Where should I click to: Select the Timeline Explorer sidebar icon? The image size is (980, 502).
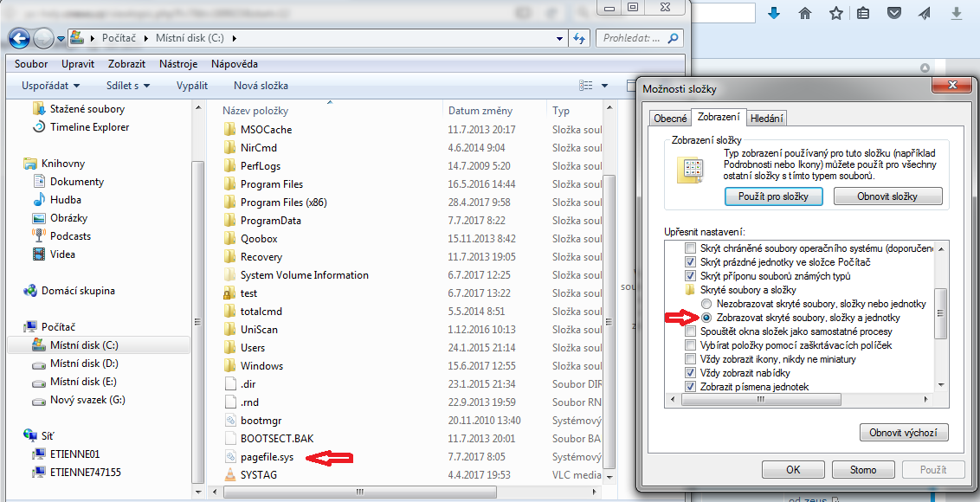tap(38, 127)
